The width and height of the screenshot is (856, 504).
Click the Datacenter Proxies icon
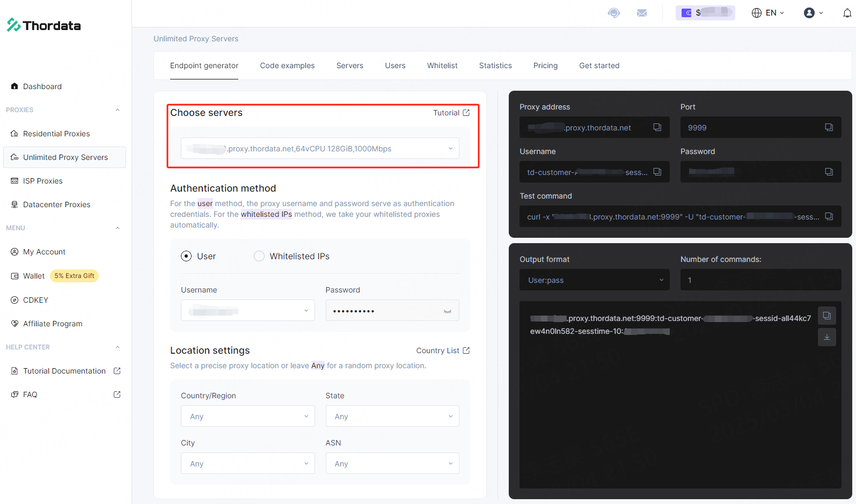[14, 204]
